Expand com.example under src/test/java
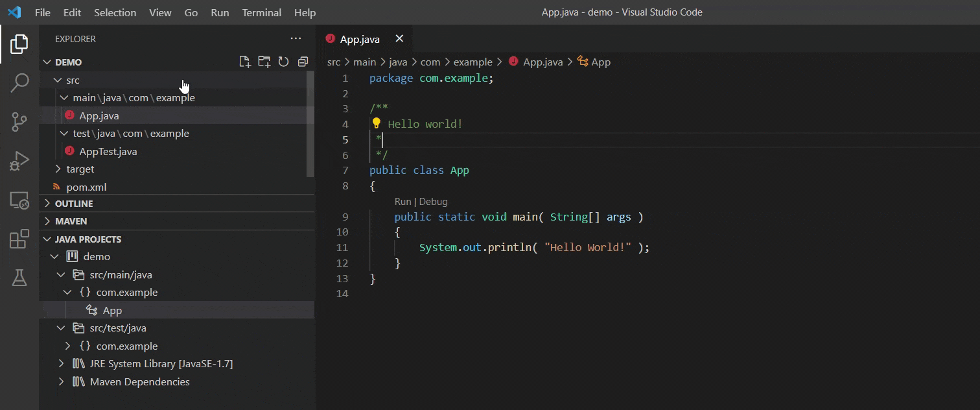The height and width of the screenshot is (410, 980). pos(67,346)
